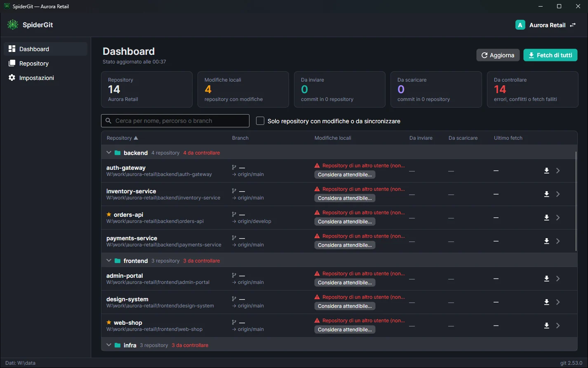
Task: Click the Da controllare 14 summary card
Action: pos(533,89)
